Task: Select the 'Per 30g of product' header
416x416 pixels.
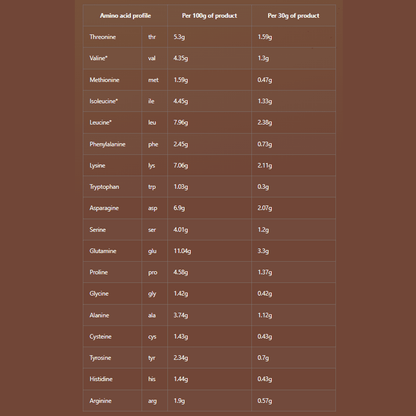Action: [x=293, y=15]
